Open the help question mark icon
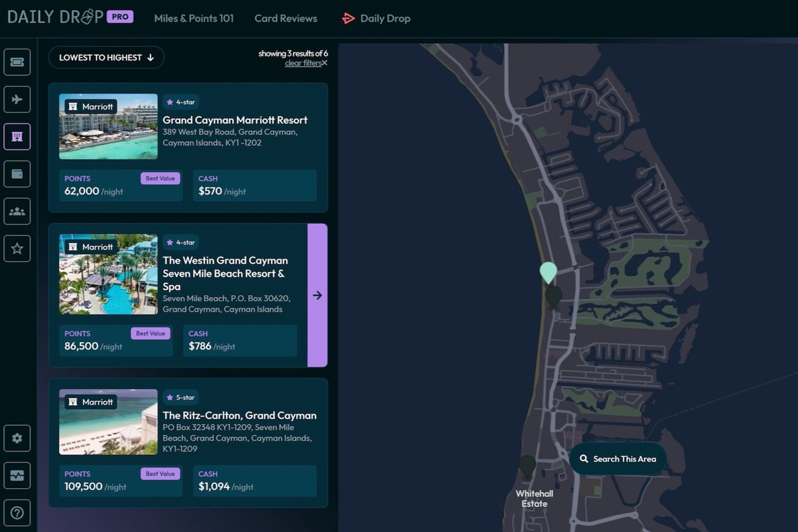The width and height of the screenshot is (798, 532). [x=17, y=513]
